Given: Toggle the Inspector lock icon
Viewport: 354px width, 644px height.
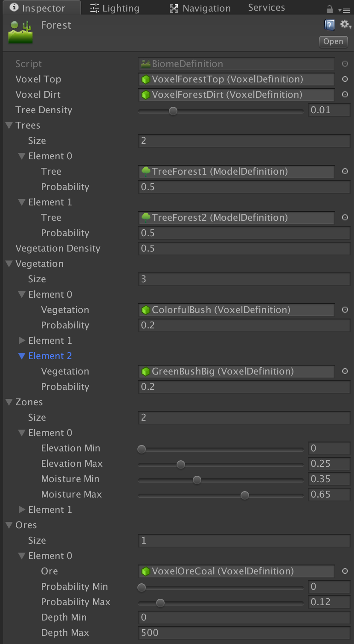Looking at the screenshot, I should (329, 9).
